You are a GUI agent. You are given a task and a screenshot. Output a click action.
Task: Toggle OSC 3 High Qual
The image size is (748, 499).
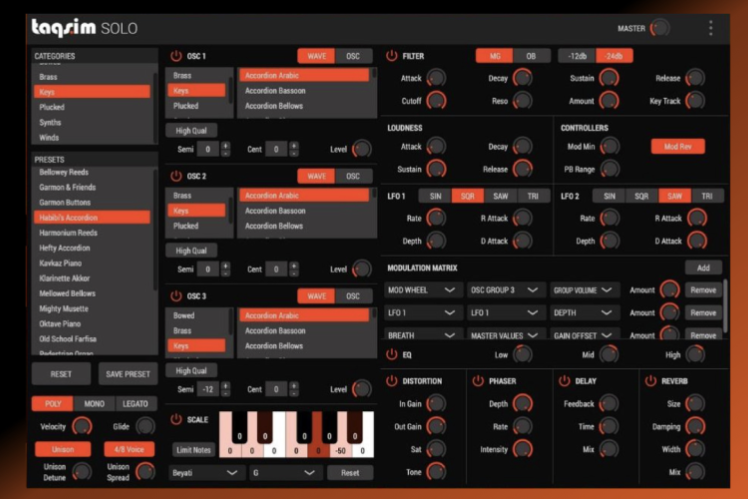[x=191, y=370]
